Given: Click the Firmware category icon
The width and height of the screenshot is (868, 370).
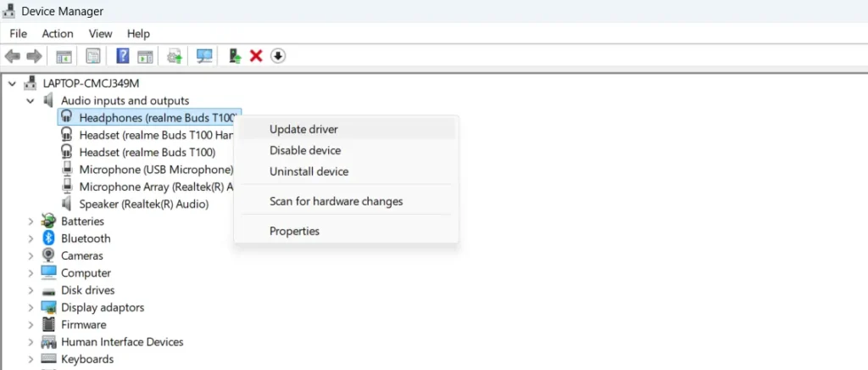Looking at the screenshot, I should coord(48,324).
